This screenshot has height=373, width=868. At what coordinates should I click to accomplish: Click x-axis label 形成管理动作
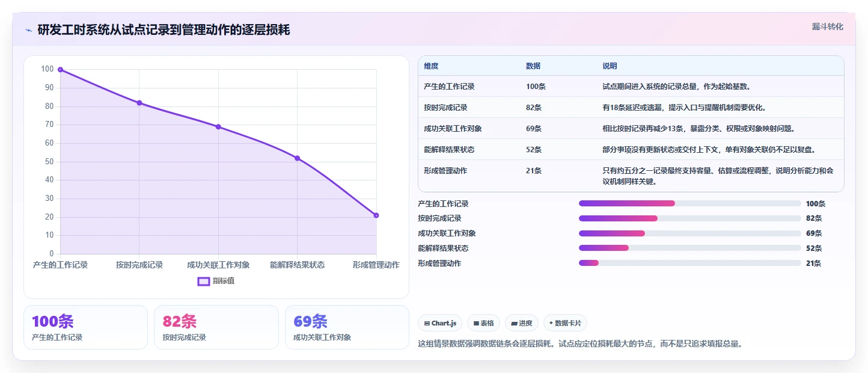376,265
